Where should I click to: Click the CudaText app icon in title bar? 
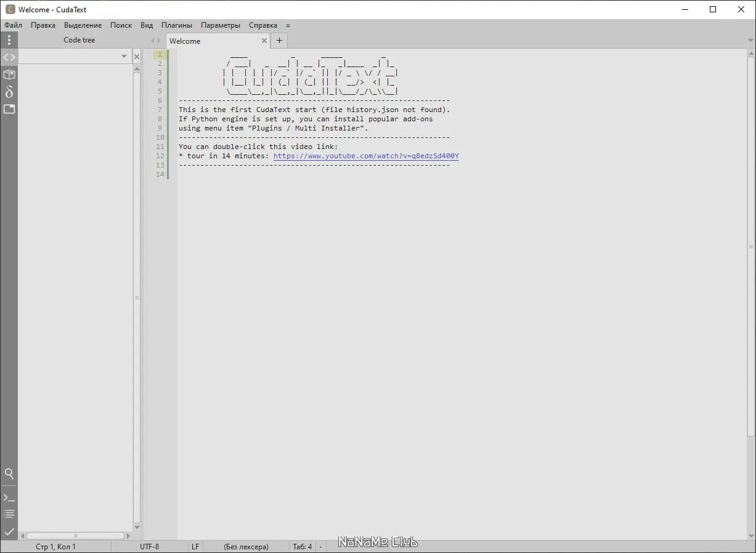pyautogui.click(x=10, y=9)
